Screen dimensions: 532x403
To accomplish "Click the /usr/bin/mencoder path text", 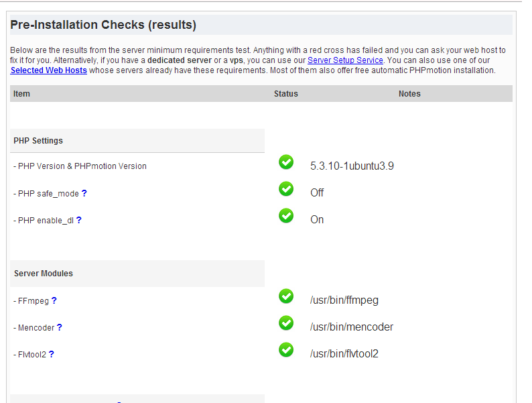I will click(352, 327).
